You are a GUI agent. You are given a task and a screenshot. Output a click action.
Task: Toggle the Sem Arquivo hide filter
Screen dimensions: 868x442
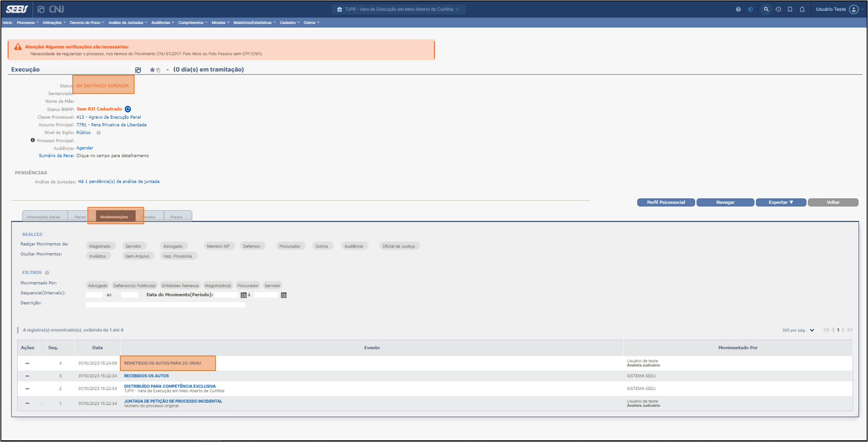pos(137,256)
